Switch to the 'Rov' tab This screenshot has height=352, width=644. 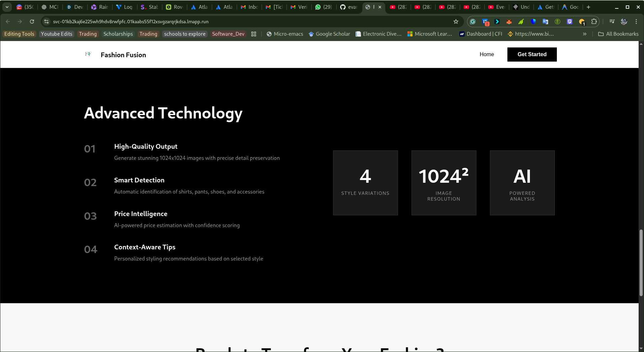(x=175, y=7)
